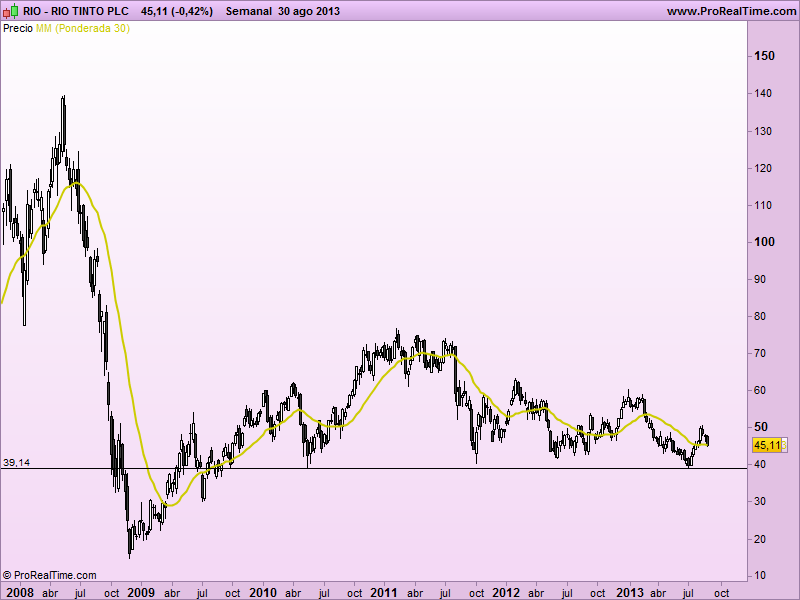Click the 140 price axis label
The width and height of the screenshot is (800, 600).
763,93
